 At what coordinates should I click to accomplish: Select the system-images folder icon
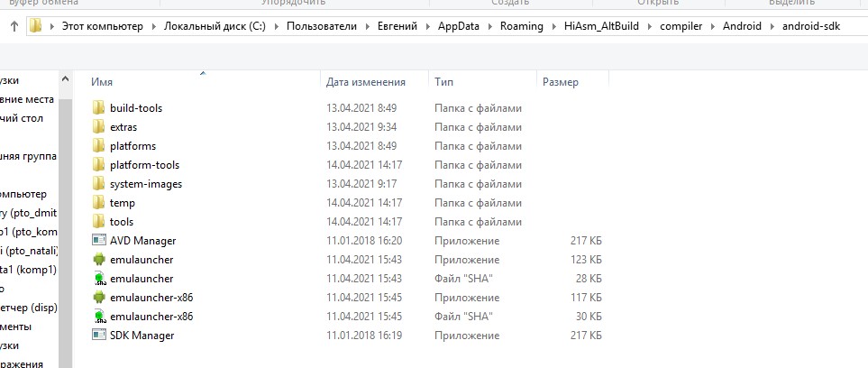98,183
